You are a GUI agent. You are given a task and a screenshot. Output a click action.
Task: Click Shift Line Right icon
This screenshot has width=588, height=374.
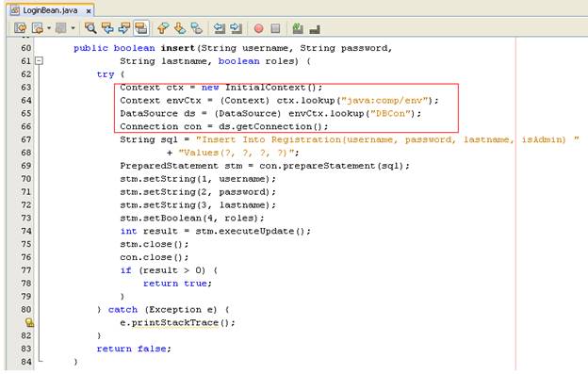[x=236, y=28]
